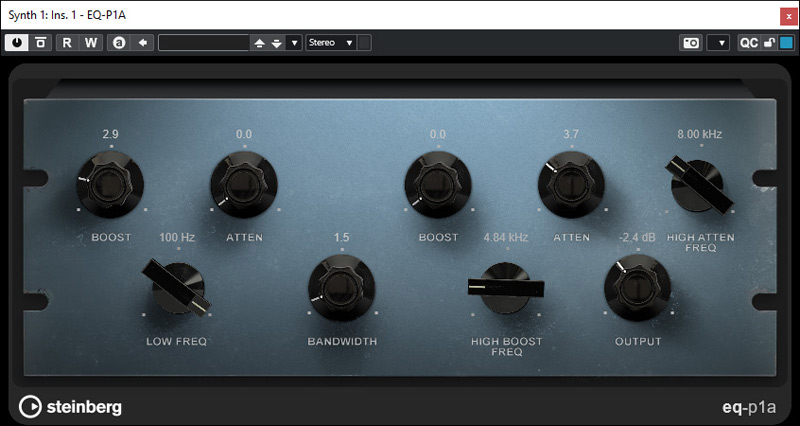Click the 3.7 high atten value
This screenshot has height=426, width=800.
coord(571,134)
